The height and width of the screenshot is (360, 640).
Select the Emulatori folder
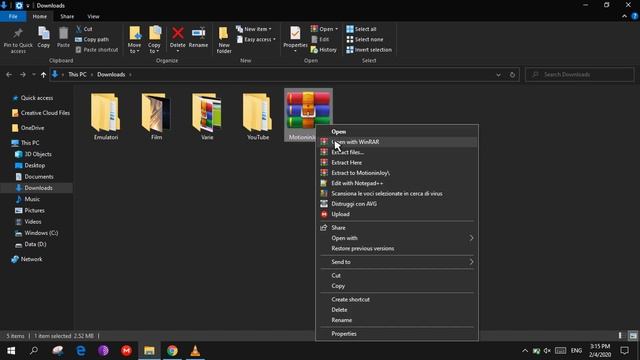106,116
